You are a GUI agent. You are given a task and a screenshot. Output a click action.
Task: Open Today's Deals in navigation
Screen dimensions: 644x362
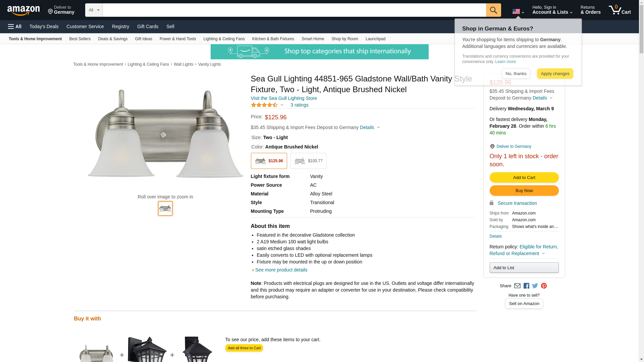(x=44, y=26)
